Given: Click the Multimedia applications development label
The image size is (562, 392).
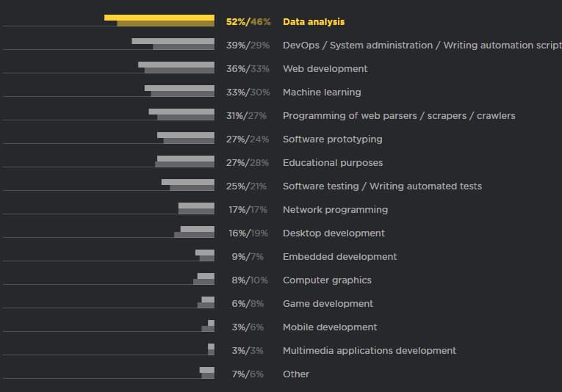Looking at the screenshot, I should point(370,351).
